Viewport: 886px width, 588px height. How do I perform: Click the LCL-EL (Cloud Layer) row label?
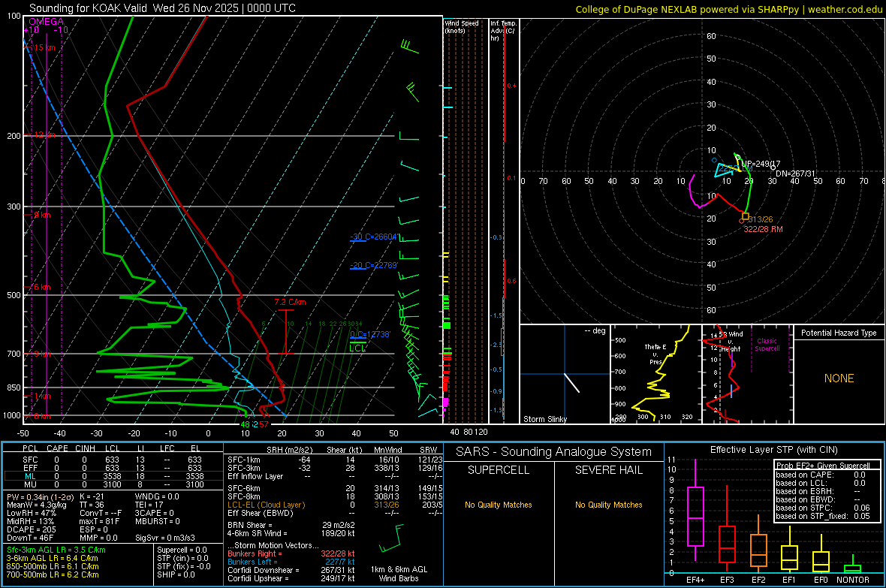266,505
